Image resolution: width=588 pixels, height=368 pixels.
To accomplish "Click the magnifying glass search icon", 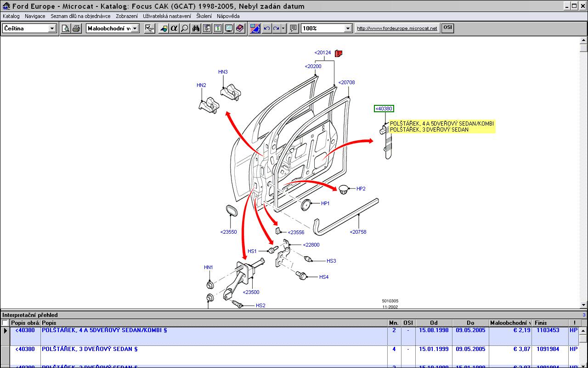I will [x=184, y=29].
